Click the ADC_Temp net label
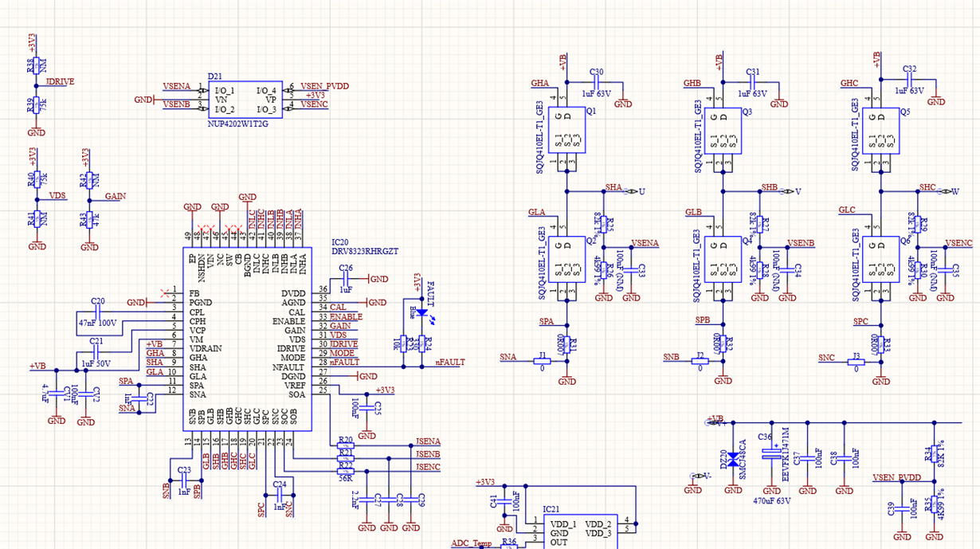Viewport: 980px width, 549px height. tap(472, 543)
